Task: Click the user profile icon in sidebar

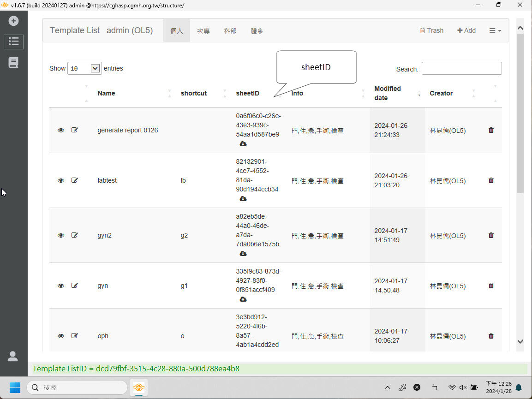Action: 13,356
